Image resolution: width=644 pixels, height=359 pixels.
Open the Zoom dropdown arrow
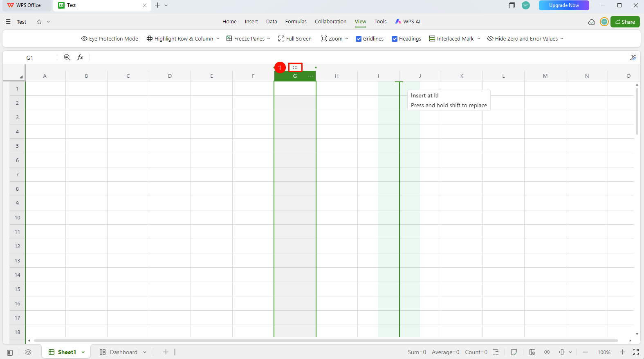(347, 38)
